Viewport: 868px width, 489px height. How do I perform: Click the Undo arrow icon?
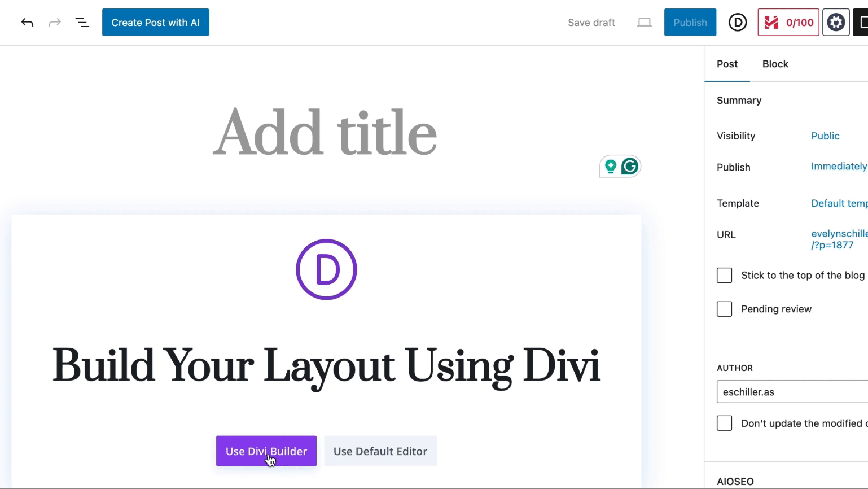pos(27,23)
